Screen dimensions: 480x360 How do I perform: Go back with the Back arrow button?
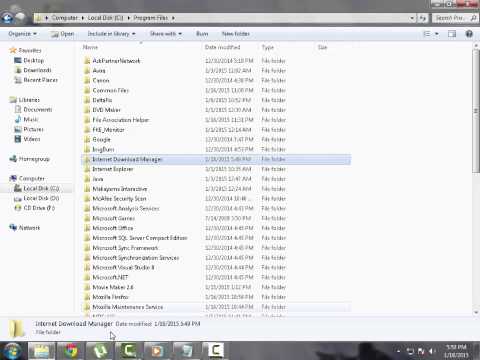click(7, 18)
